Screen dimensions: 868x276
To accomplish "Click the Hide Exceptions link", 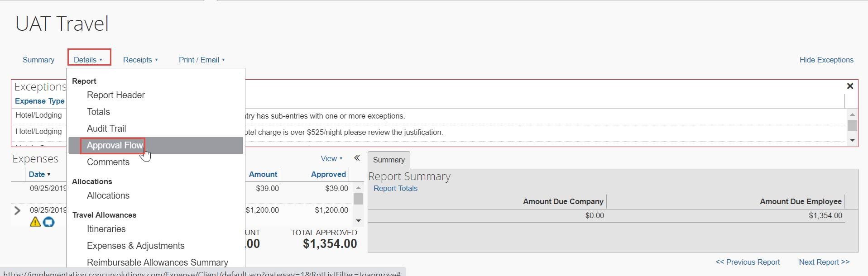I will [x=826, y=60].
